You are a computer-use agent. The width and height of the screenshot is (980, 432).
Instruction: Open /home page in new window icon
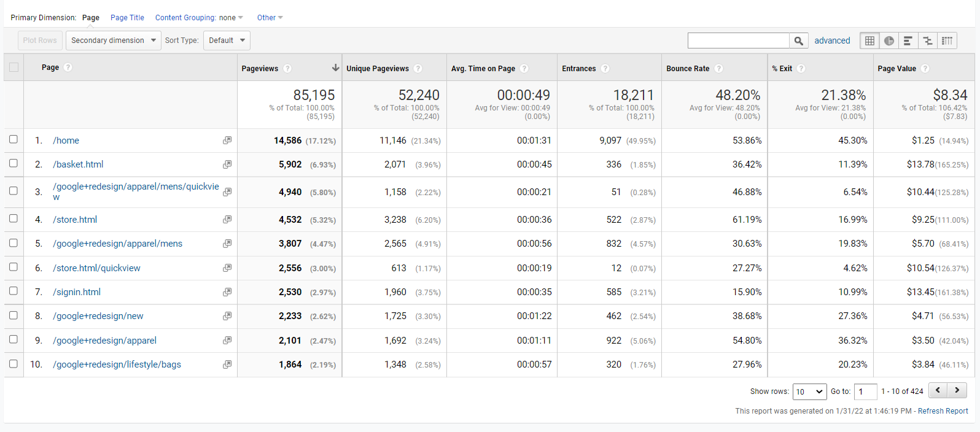227,141
